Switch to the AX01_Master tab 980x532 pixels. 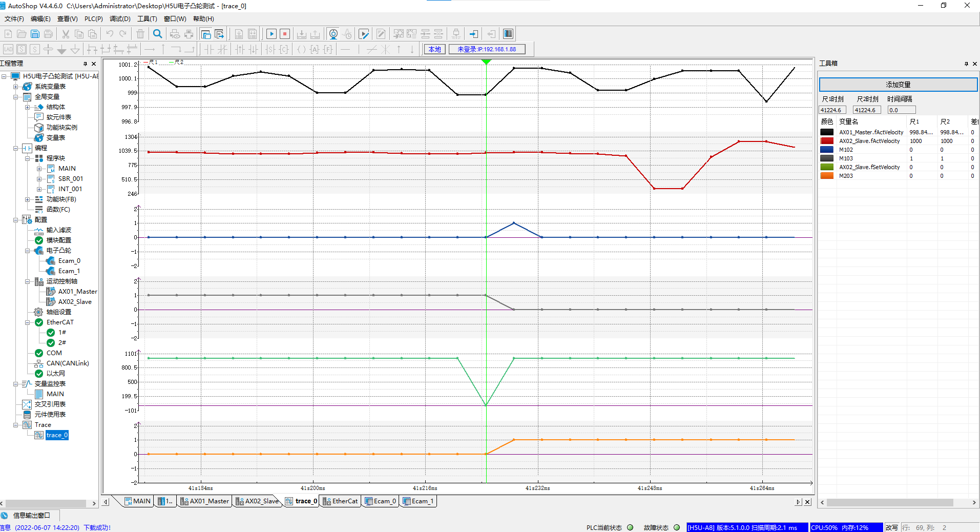204,501
